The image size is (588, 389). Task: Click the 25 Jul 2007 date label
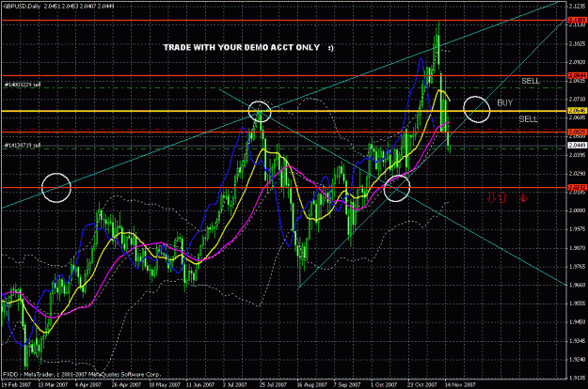(x=273, y=384)
